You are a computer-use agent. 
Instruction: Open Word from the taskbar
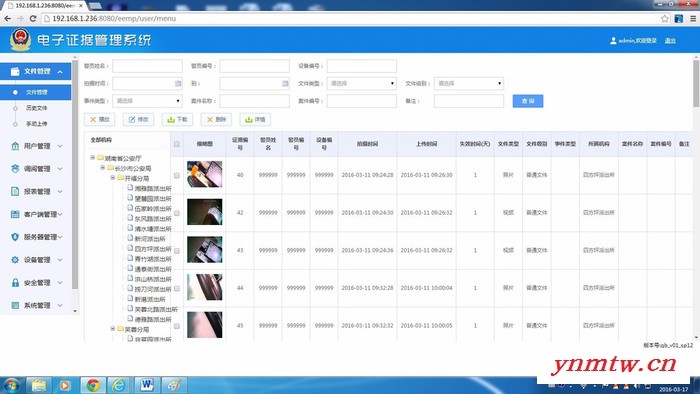[x=146, y=385]
